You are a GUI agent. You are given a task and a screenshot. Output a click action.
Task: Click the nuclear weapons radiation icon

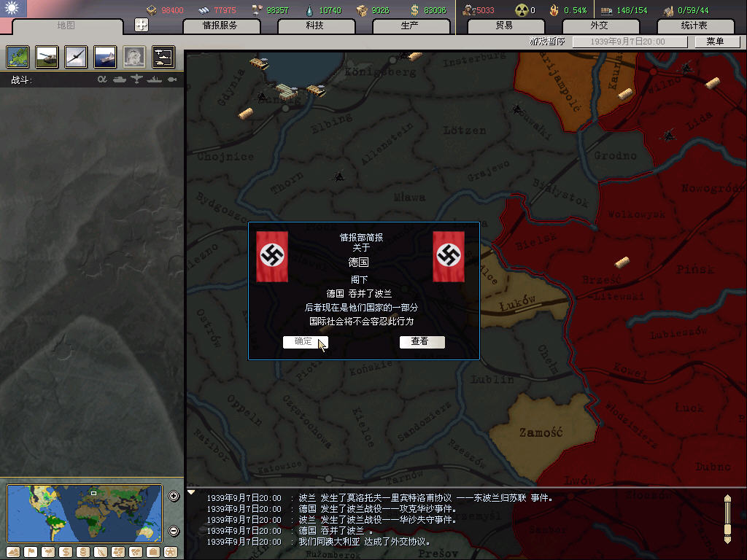522,10
